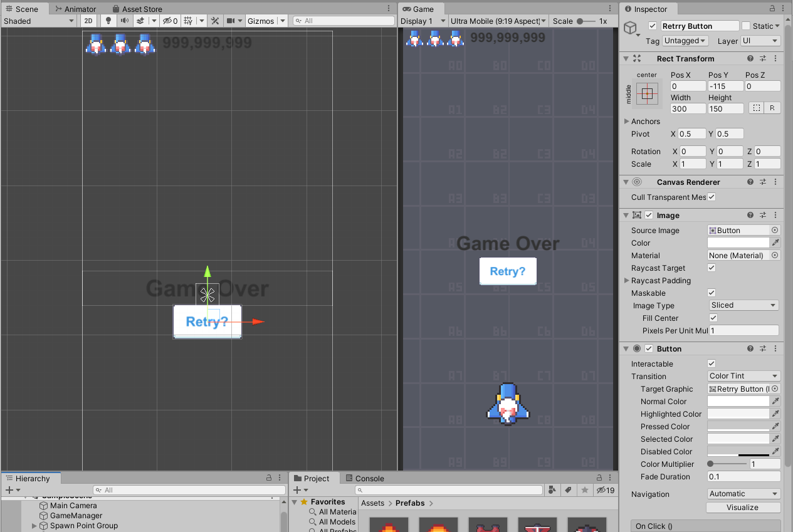This screenshot has width=793, height=532.
Task: Collapse the Canvas Renderer component
Action: click(x=626, y=182)
